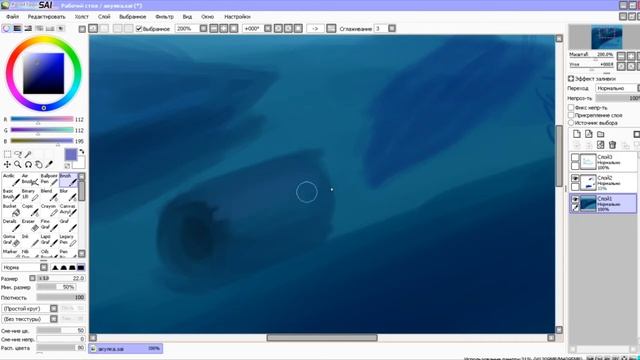
Task: Click the Мин. размер slider
Action: click(x=56, y=287)
